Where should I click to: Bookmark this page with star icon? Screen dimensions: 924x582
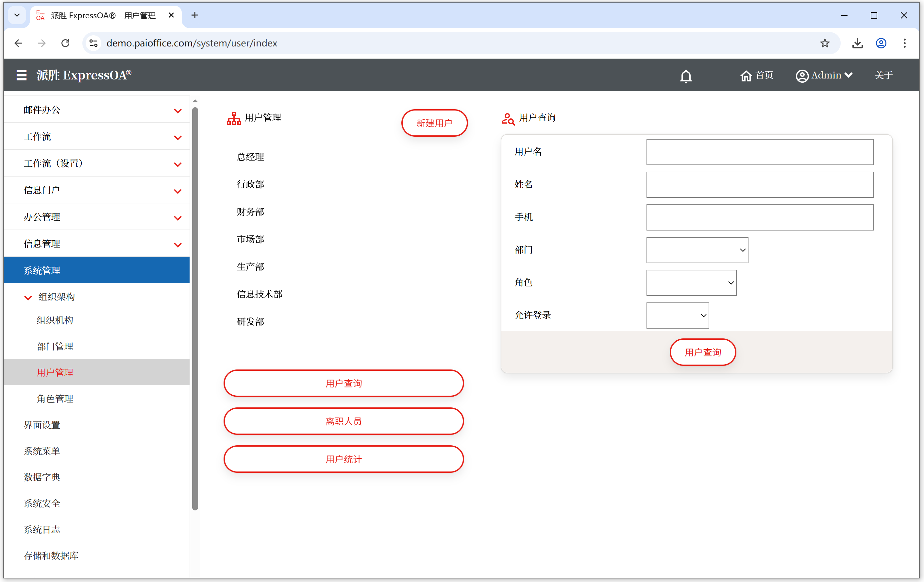point(825,43)
